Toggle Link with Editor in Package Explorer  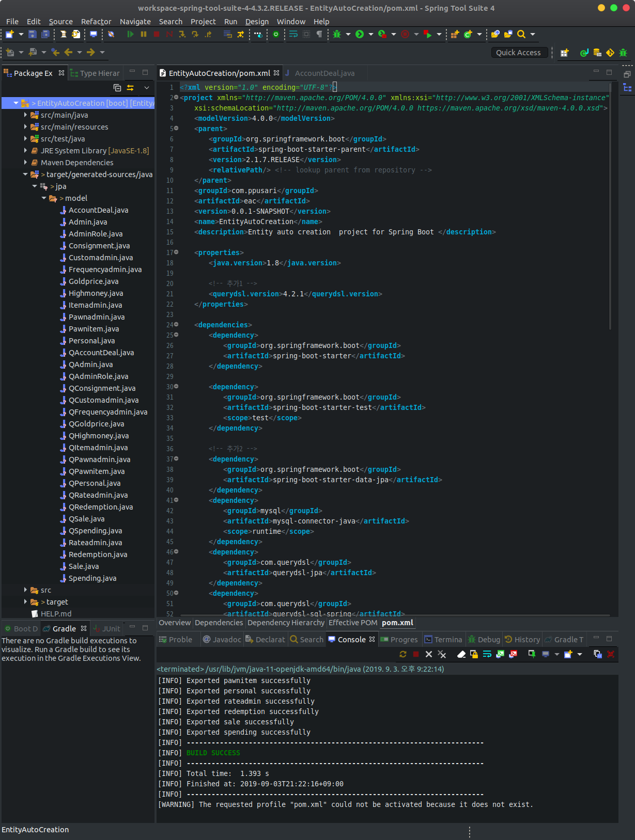pos(130,88)
